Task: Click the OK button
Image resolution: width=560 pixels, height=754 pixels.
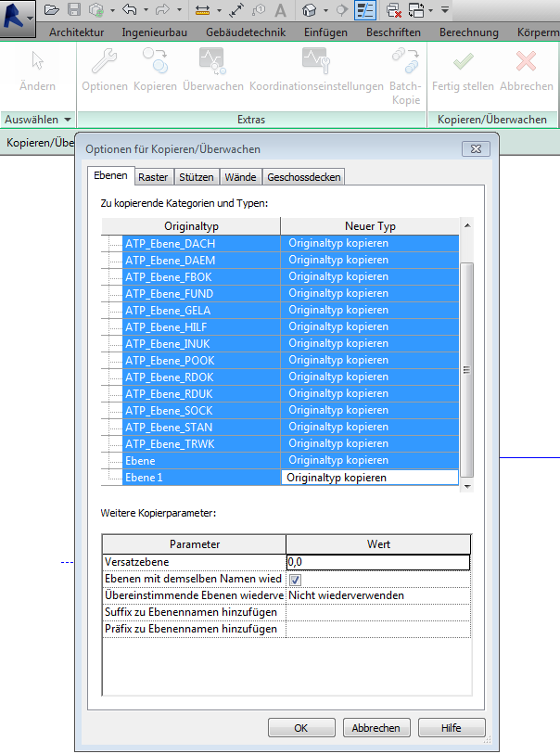Action: pos(301,728)
